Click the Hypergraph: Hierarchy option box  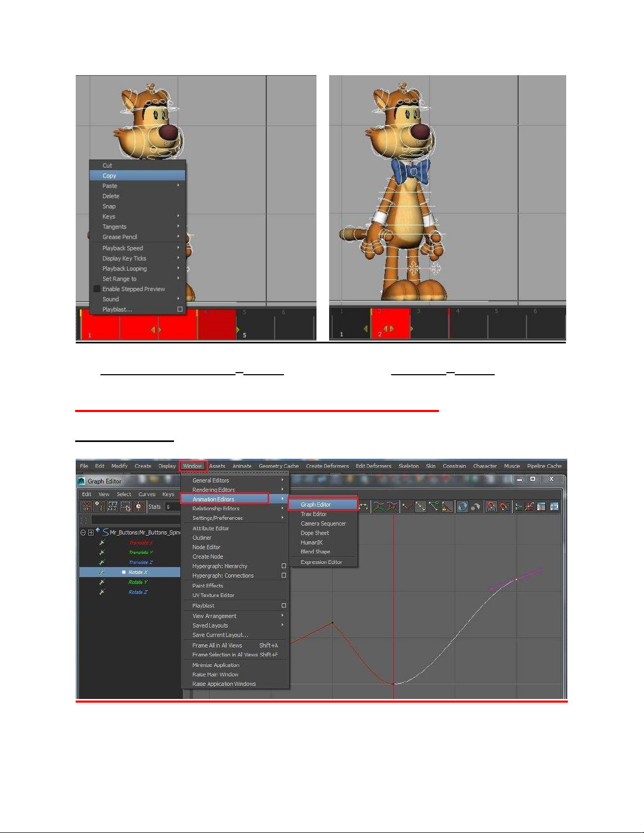tap(284, 566)
